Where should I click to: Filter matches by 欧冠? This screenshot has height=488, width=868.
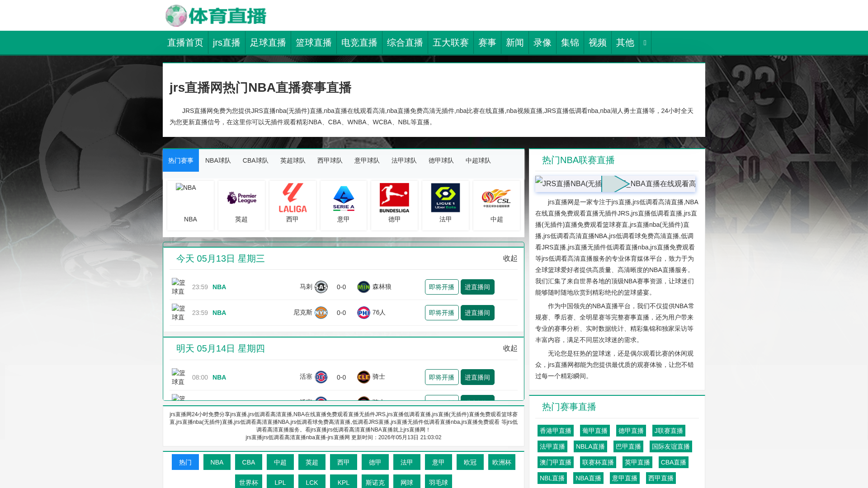tap(470, 462)
